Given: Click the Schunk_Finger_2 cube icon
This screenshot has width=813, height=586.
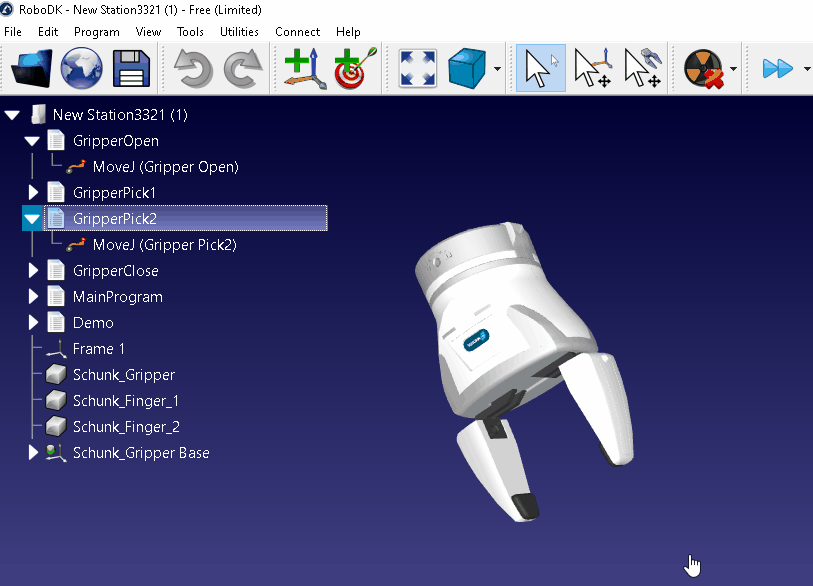Looking at the screenshot, I should pos(55,426).
